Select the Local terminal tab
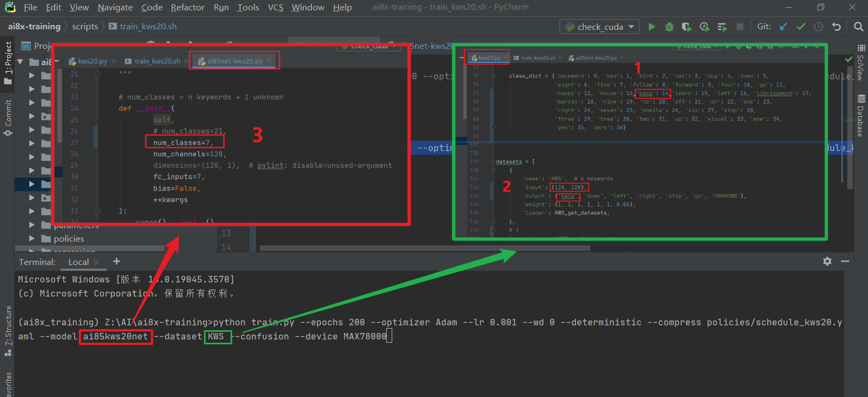Screen dimensions: 868x397 pyautogui.click(x=79, y=262)
